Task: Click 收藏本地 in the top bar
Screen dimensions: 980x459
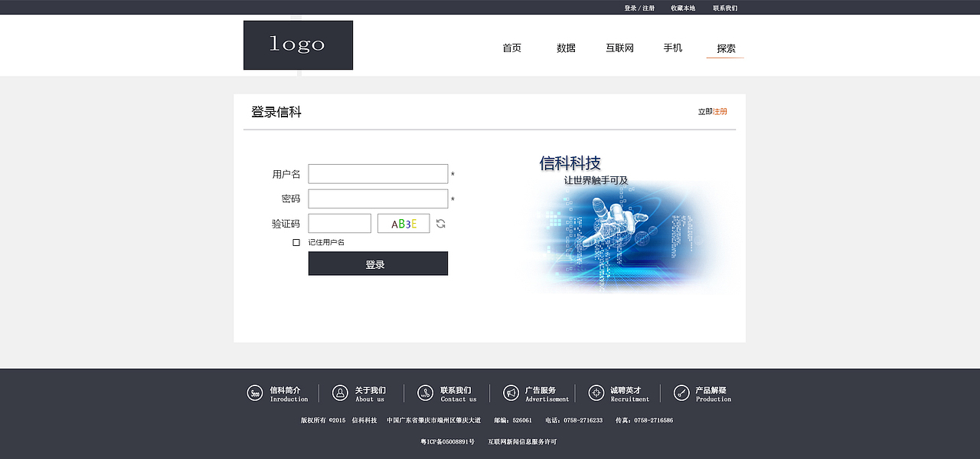Action: coord(681,8)
